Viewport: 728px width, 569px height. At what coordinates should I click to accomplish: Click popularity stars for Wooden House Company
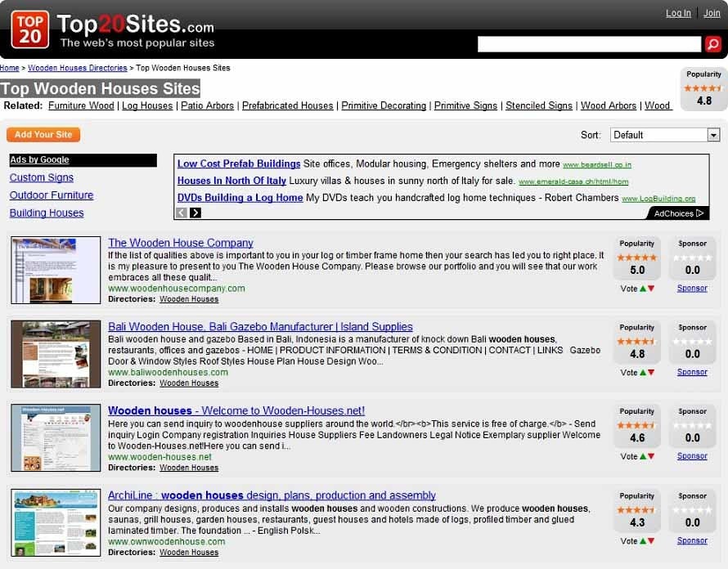coord(637,258)
